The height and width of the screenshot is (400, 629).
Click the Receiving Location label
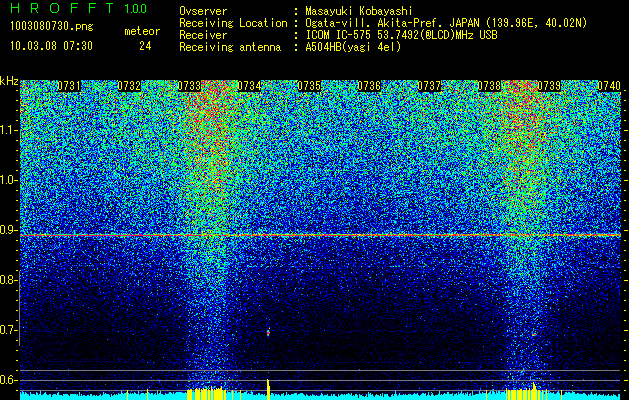pos(233,23)
